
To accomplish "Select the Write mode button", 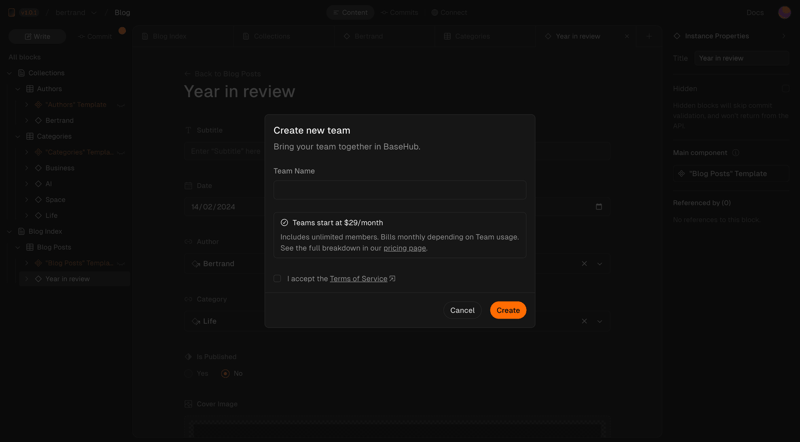I will click(37, 36).
